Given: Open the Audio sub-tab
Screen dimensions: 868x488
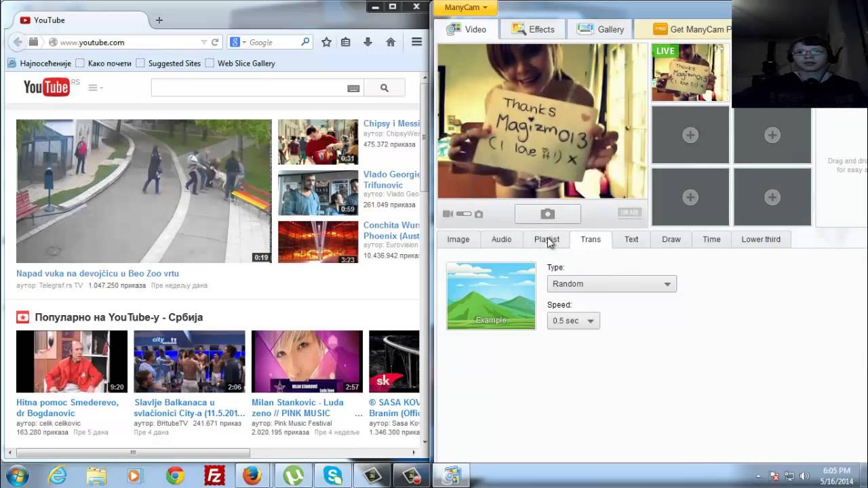Looking at the screenshot, I should point(501,239).
